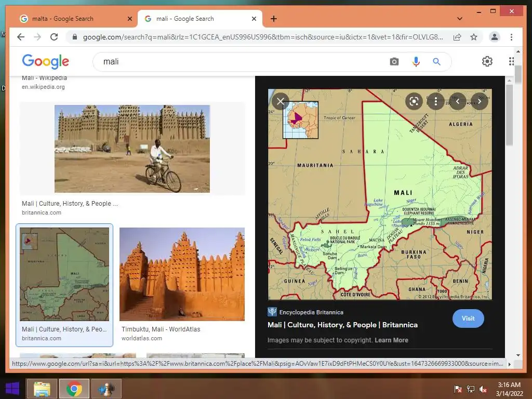Viewport: 532px width, 399px height.
Task: Open a new browser tab
Action: click(x=273, y=19)
